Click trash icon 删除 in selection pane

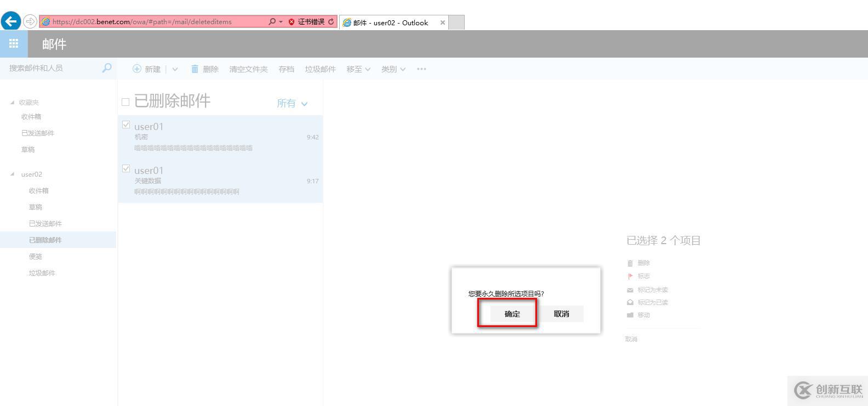coord(630,263)
